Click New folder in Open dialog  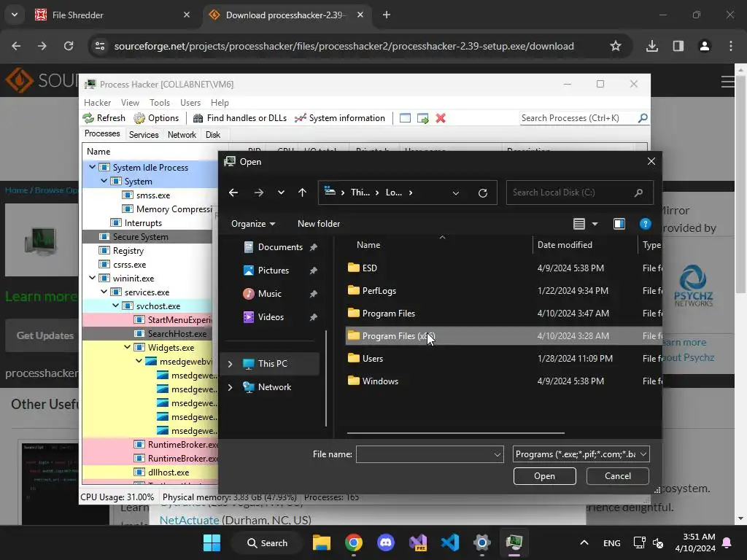[319, 224]
